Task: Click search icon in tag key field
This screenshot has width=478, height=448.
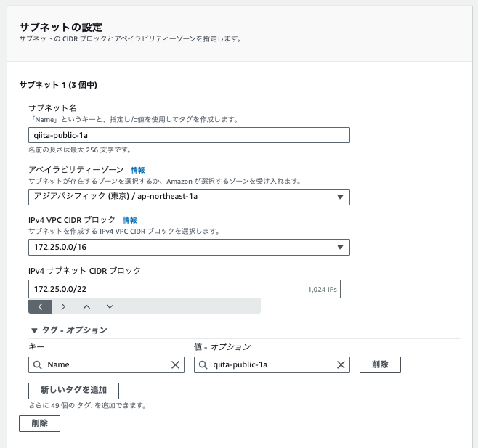Action: tap(38, 364)
